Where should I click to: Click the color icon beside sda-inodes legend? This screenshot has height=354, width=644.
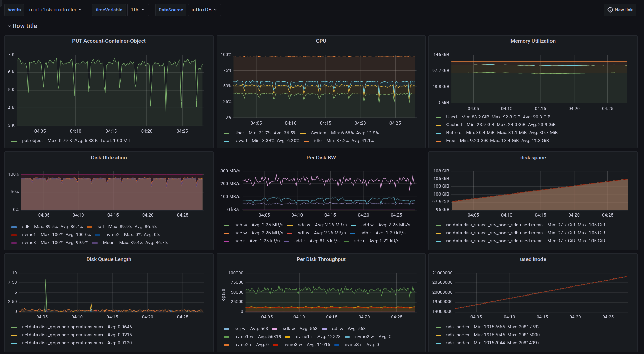coord(438,327)
